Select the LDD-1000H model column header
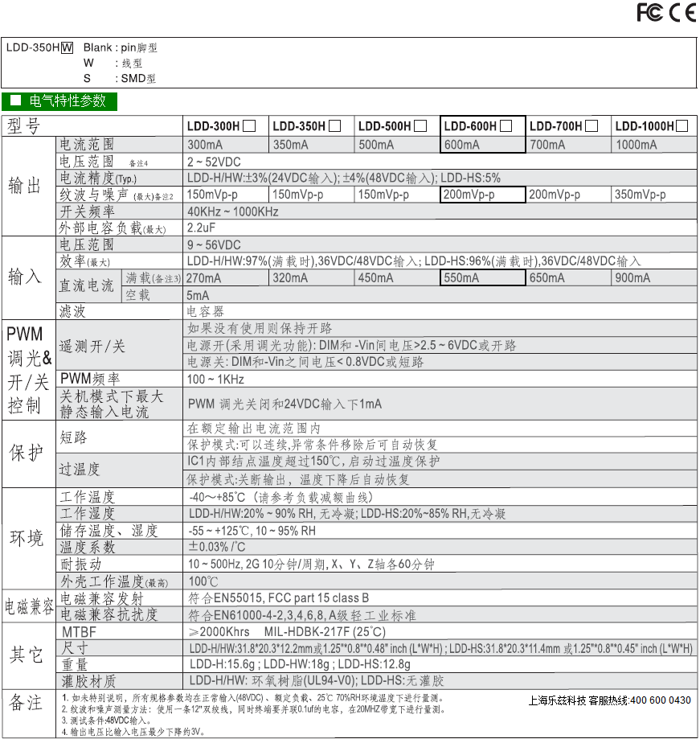The width and height of the screenshot is (700, 739). [654, 125]
